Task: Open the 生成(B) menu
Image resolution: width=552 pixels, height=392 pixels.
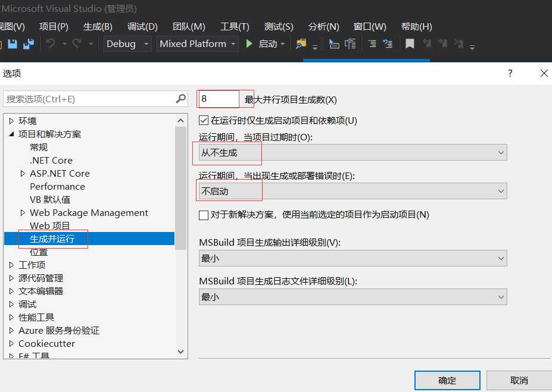Action: click(x=98, y=26)
